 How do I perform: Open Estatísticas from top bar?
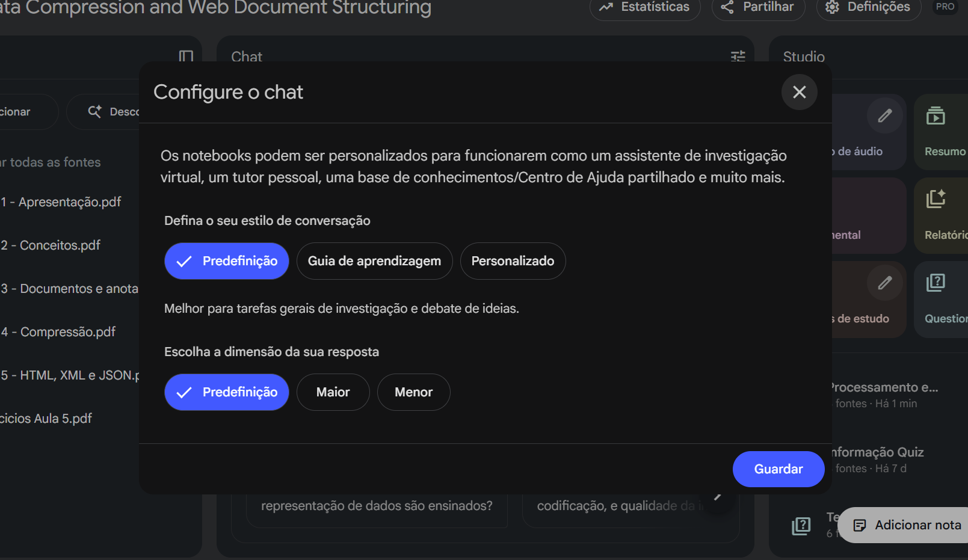pos(645,7)
